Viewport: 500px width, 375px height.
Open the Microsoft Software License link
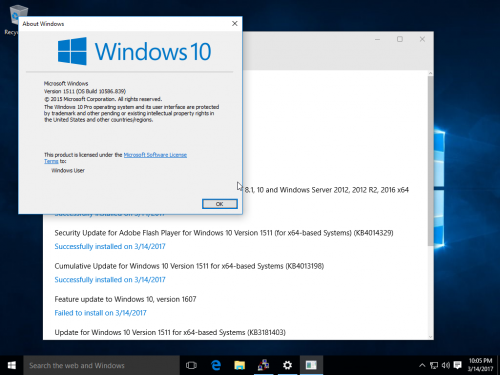point(155,155)
